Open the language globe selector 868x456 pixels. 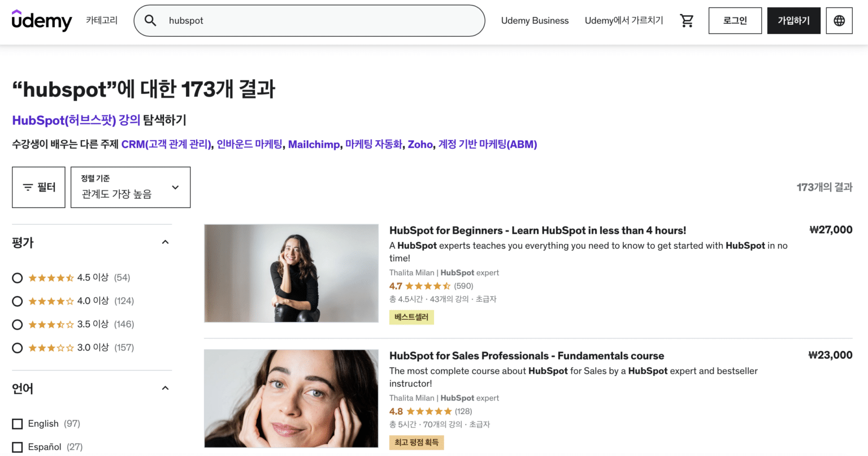click(x=839, y=20)
